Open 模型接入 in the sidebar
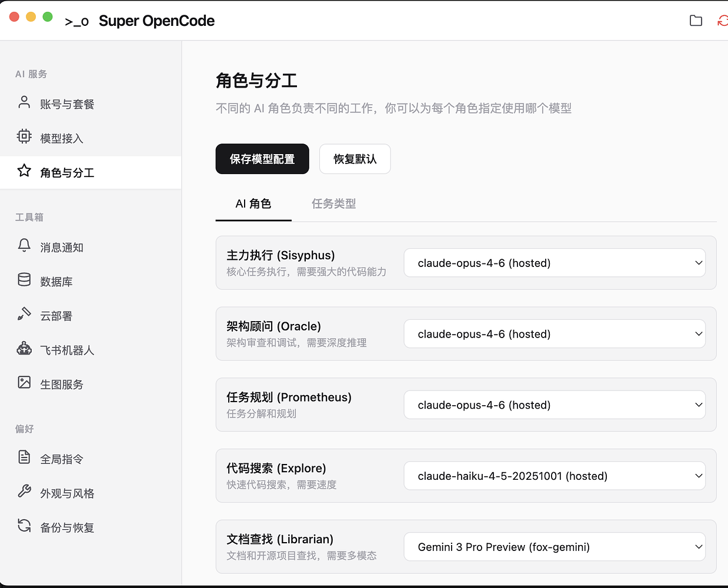Image resolution: width=728 pixels, height=588 pixels. (91, 138)
